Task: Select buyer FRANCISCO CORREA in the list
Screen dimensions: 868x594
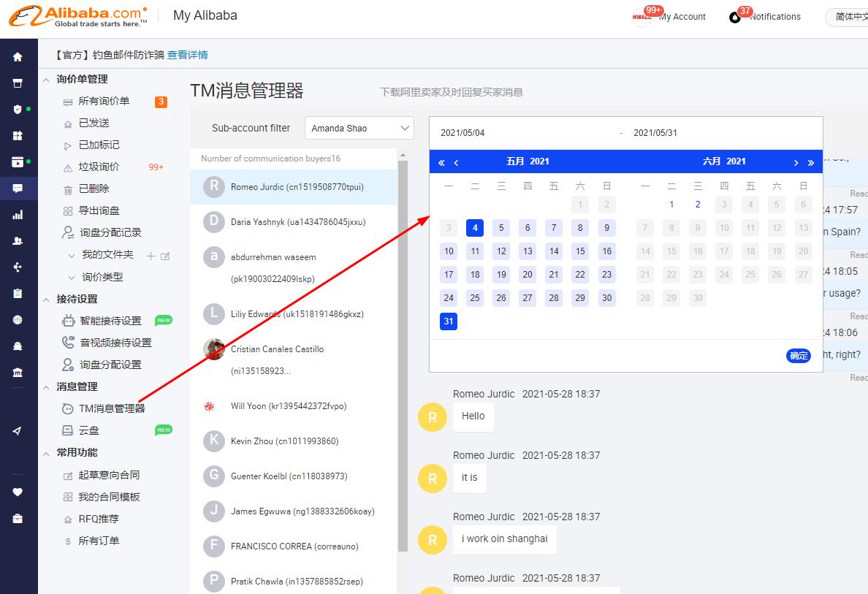Action: (x=294, y=547)
